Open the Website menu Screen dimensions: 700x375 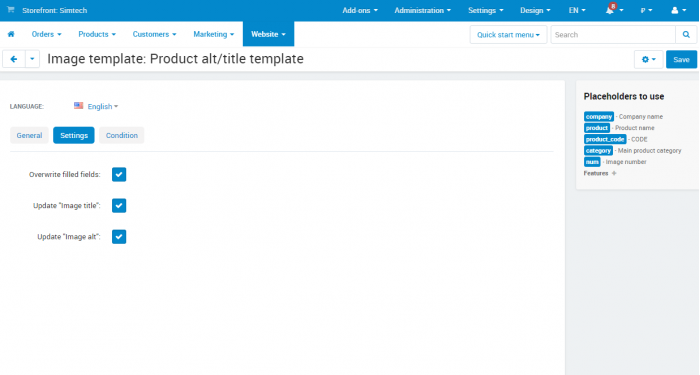pyautogui.click(x=268, y=34)
